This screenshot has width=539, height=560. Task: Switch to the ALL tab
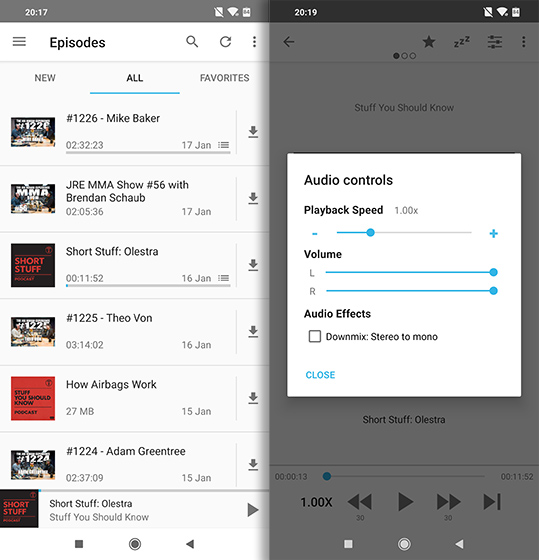[x=135, y=78]
